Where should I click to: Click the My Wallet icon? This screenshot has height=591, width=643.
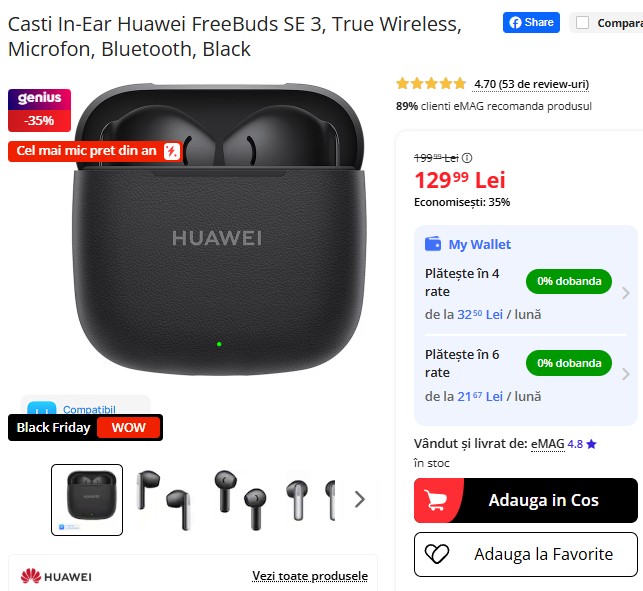[433, 244]
